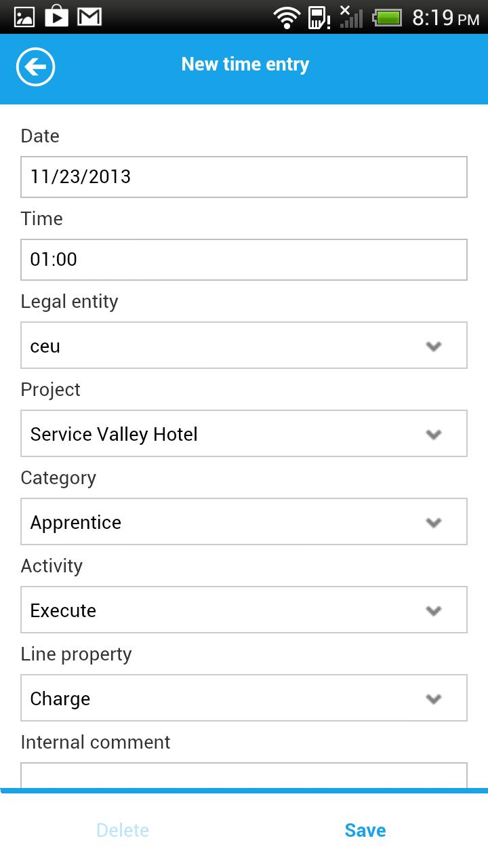
Task: Focus the Internal comment text box
Action: 243,775
